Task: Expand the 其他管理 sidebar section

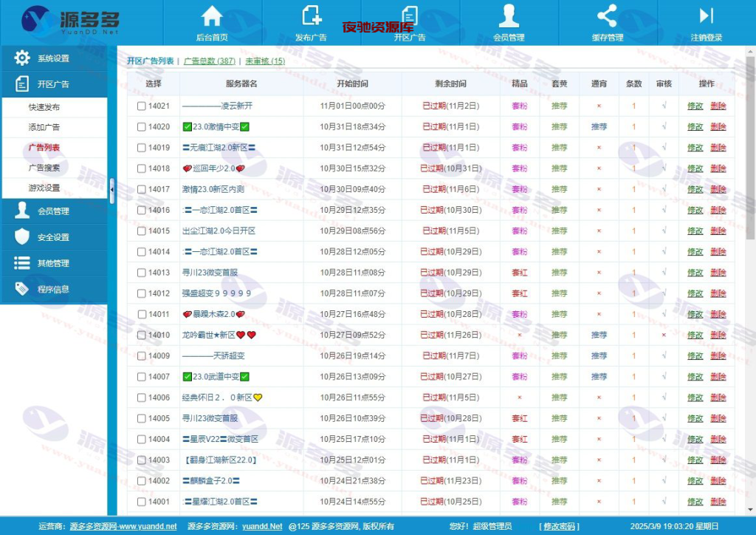Action: tap(53, 263)
